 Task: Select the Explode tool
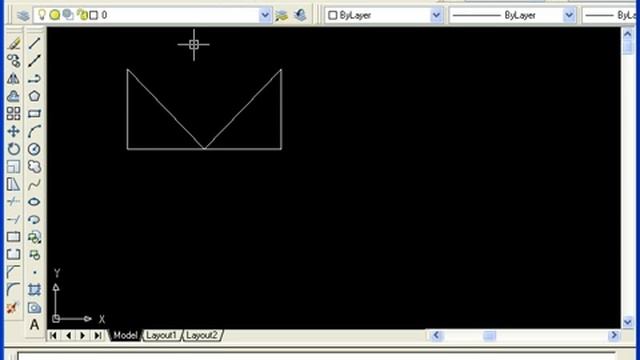click(13, 307)
